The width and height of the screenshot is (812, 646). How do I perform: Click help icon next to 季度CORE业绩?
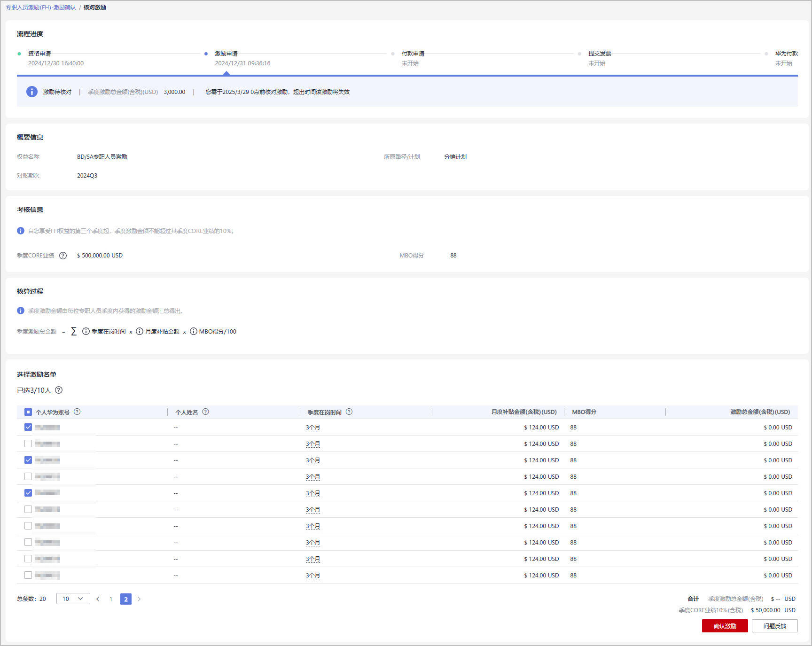63,256
